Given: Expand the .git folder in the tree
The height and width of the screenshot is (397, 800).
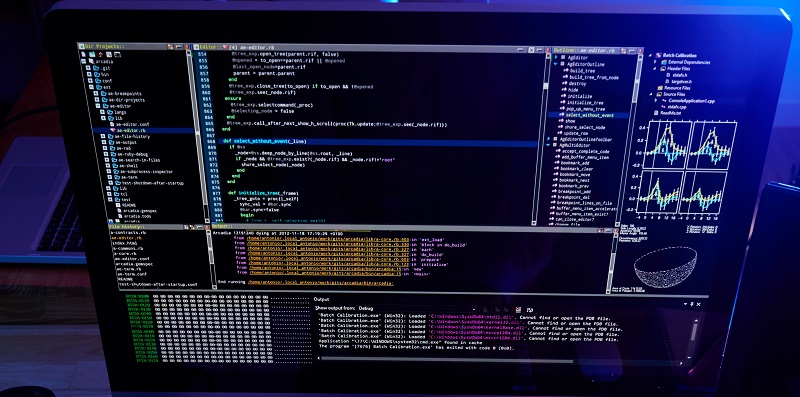Looking at the screenshot, I should (88, 68).
